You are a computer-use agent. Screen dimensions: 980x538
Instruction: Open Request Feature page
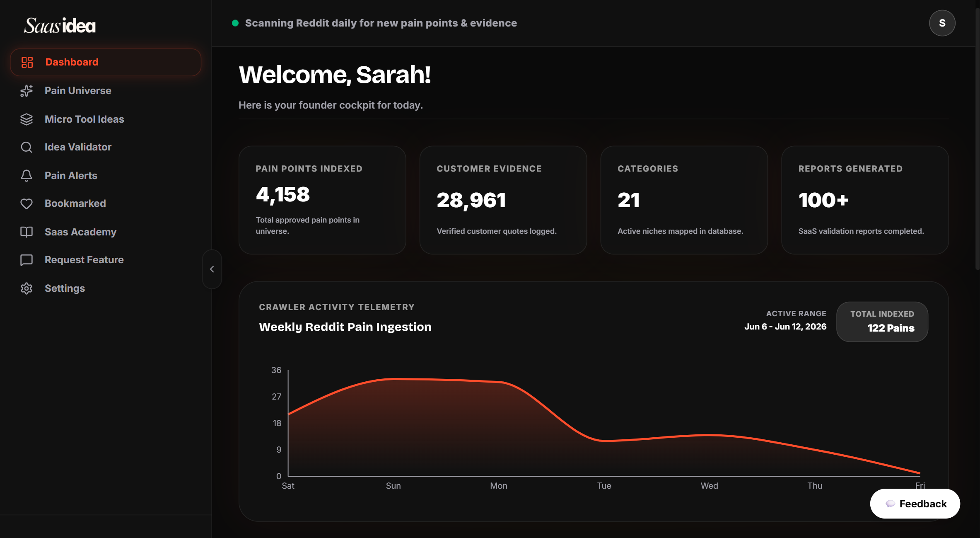(106, 260)
